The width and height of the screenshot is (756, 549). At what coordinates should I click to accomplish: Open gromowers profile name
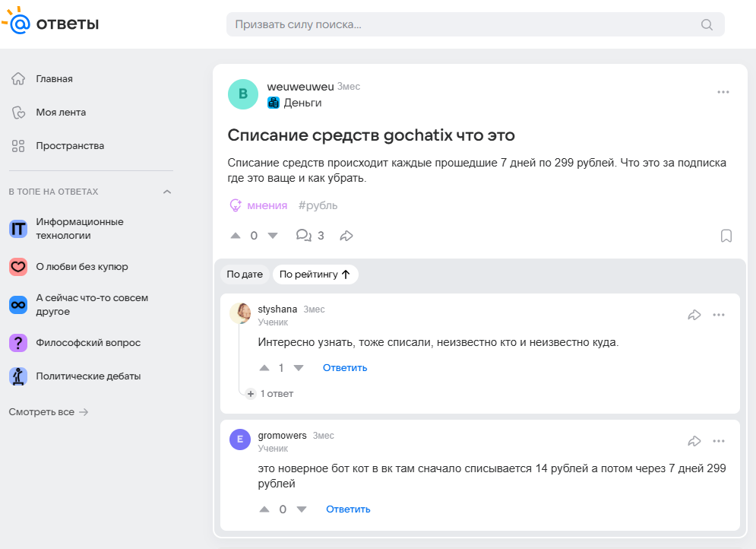282,436
